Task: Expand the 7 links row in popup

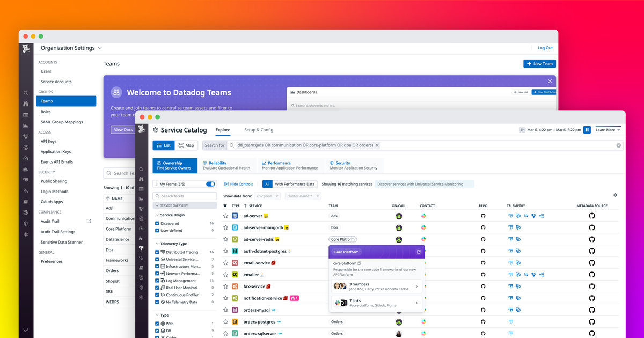Action: (x=377, y=303)
